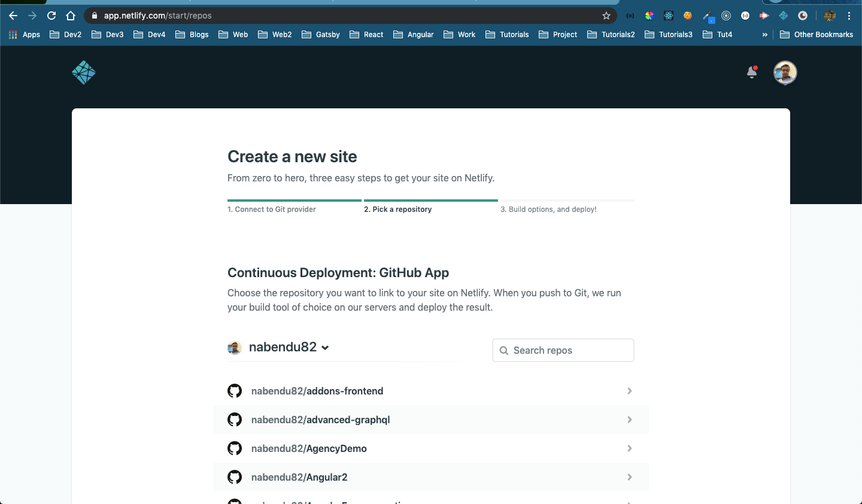Click the chevron on the Angular2 row

tap(629, 477)
